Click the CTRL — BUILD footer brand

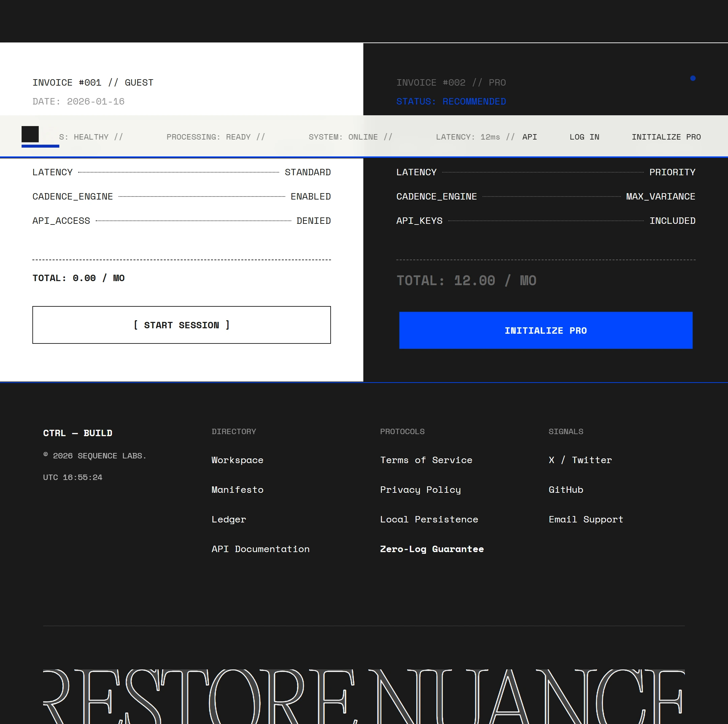tap(78, 433)
